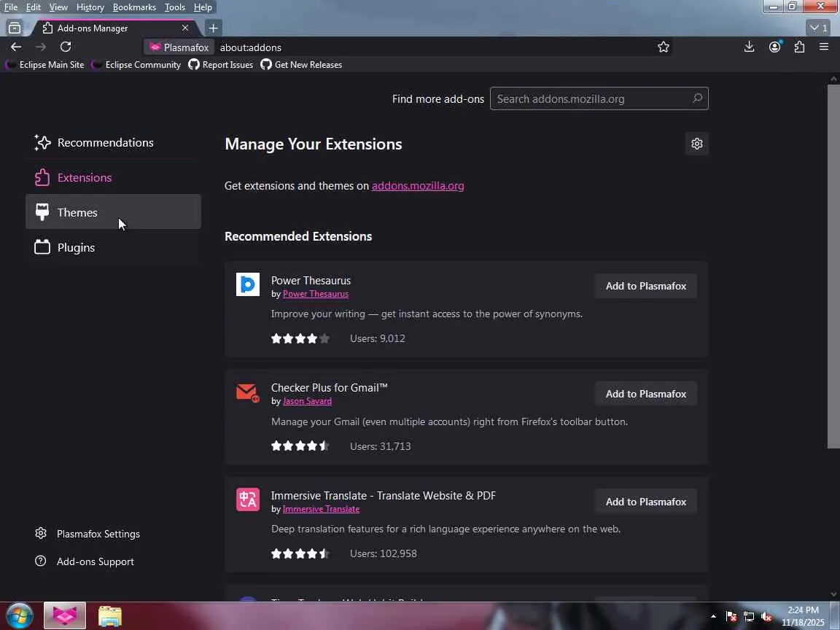Open Add-ons Support

(x=85, y=561)
